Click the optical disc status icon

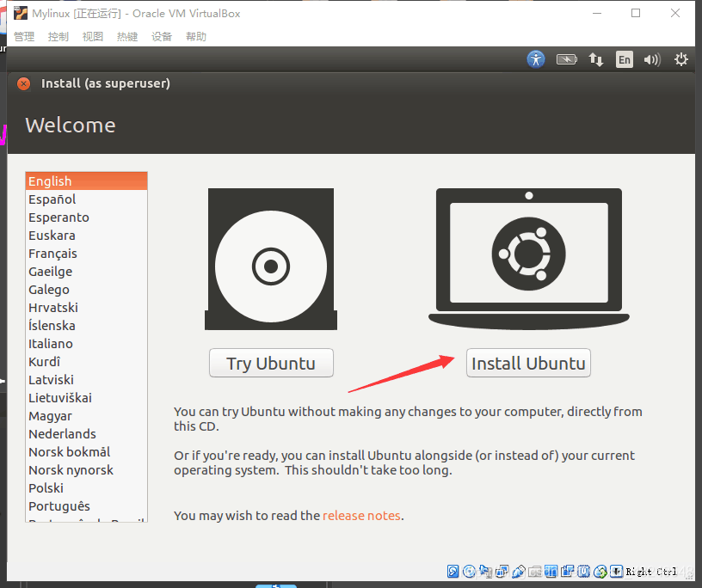point(469,571)
